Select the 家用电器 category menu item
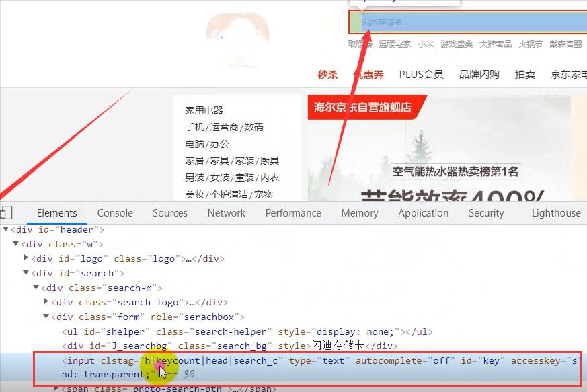 pos(206,110)
